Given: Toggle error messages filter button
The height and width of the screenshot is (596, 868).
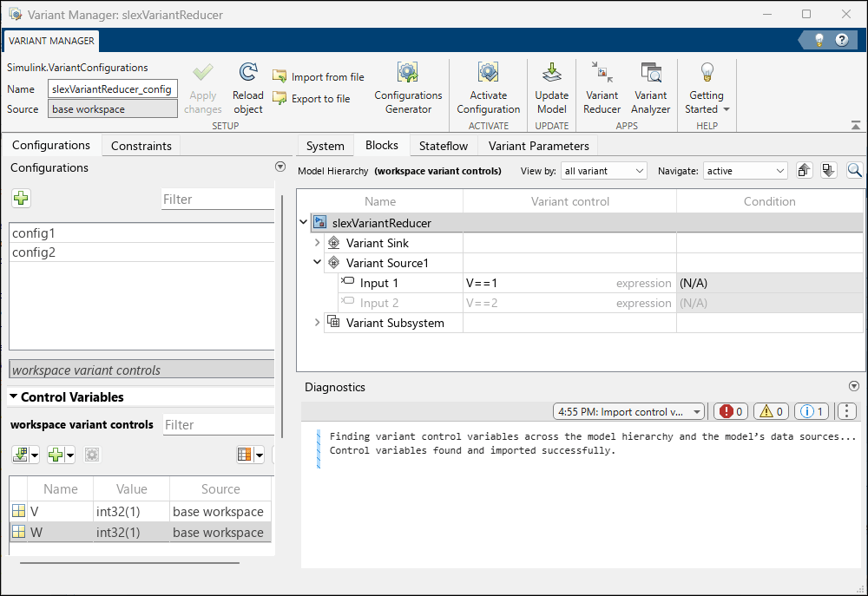Looking at the screenshot, I should tap(730, 411).
